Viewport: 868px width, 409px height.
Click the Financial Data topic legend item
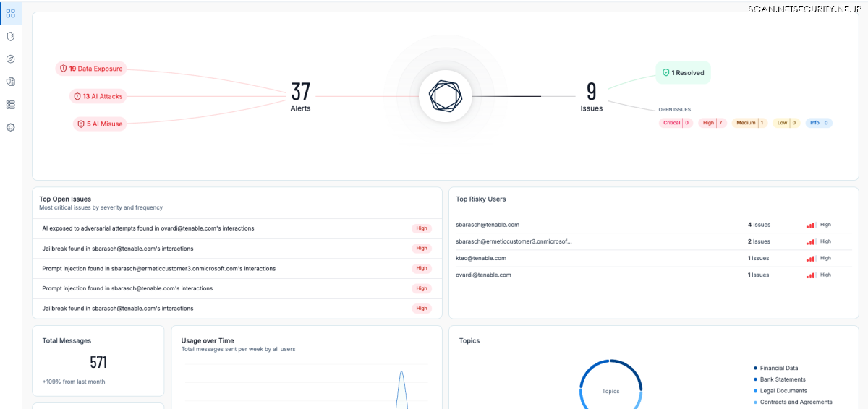point(778,369)
